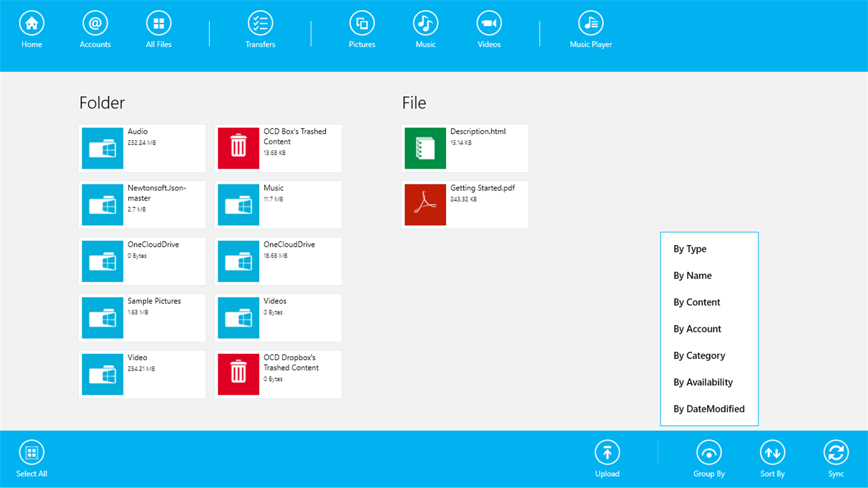Open the Videos folder 0 Bytes icon
Viewport: 868px width, 488px height.
tap(239, 318)
